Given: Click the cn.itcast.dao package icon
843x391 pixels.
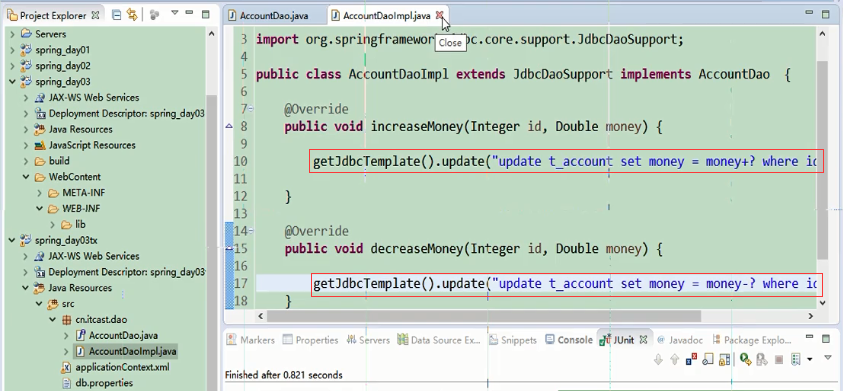Looking at the screenshot, I should (x=67, y=319).
